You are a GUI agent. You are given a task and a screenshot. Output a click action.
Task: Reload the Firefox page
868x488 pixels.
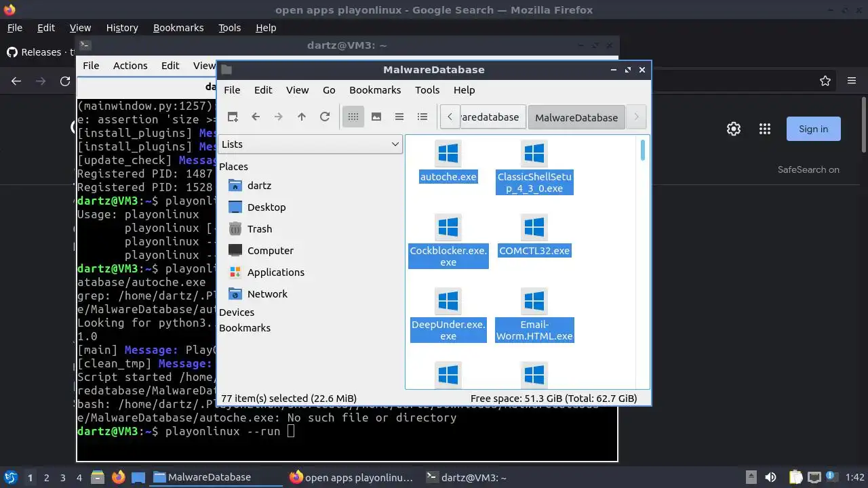click(x=65, y=81)
